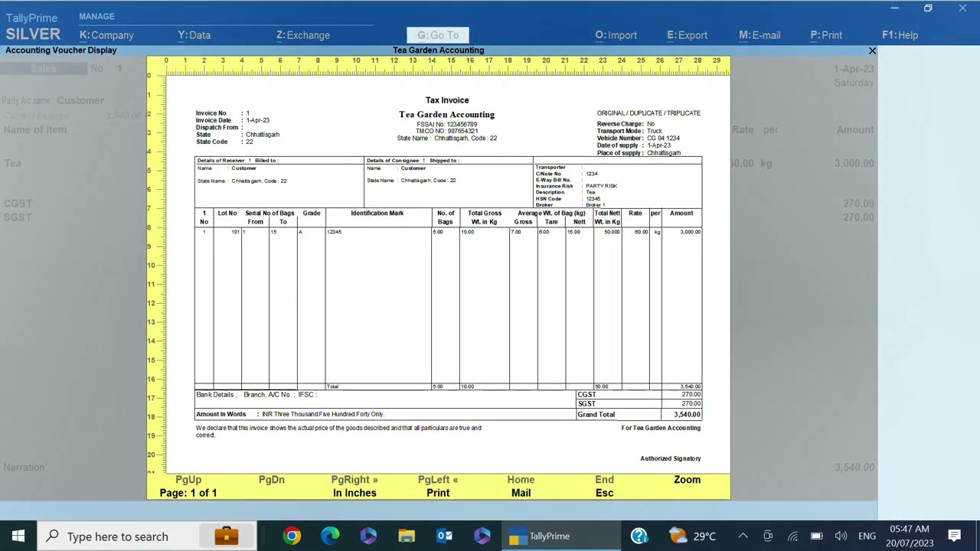Click Page: 1 of 1 indicator
Screen dimensions: 980x551
tap(188, 493)
